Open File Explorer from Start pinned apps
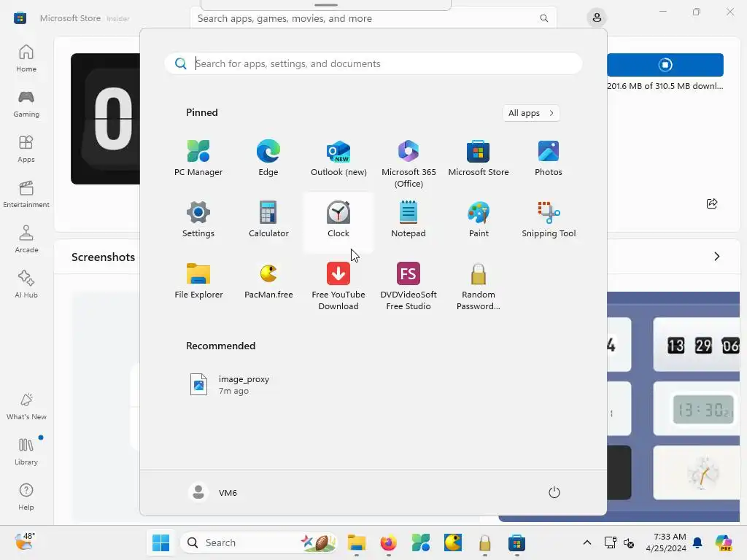Image resolution: width=747 pixels, height=560 pixels. 198,281
